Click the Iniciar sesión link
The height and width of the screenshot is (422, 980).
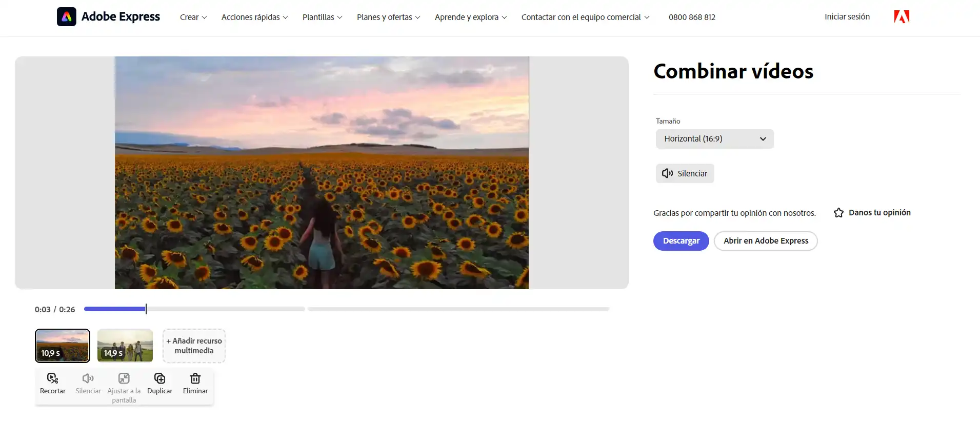tap(847, 17)
